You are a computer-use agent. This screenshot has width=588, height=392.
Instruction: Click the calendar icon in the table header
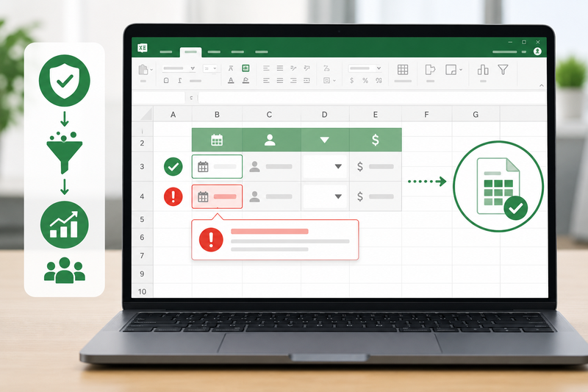pos(217,140)
